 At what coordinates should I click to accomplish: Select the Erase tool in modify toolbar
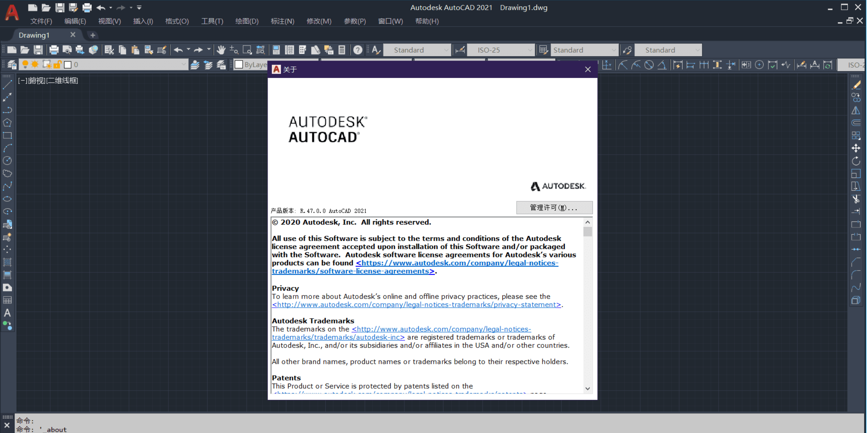click(856, 85)
